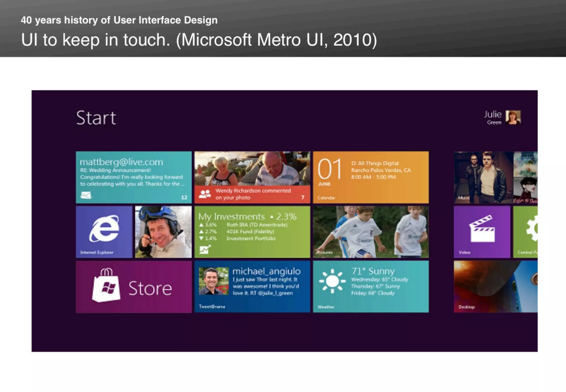Click Julie's account avatar picture

tap(513, 117)
